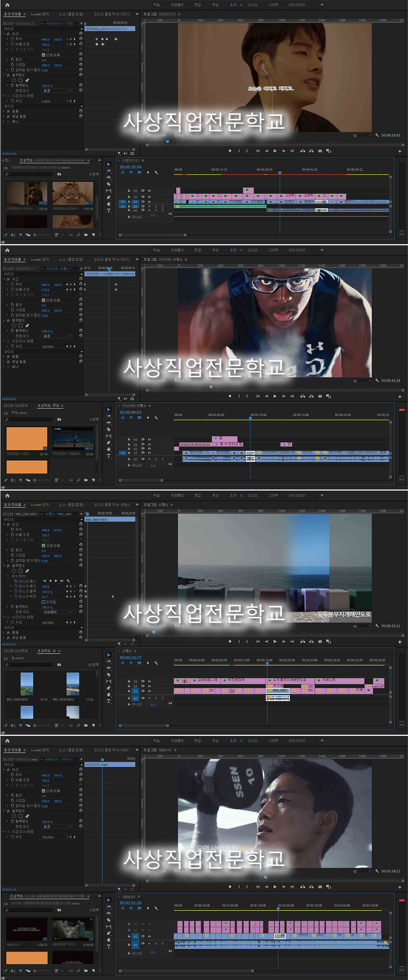The image size is (408, 980).
Task: Show hidden workspaces via chevron in the topmost window
Action: click(x=322, y=4)
